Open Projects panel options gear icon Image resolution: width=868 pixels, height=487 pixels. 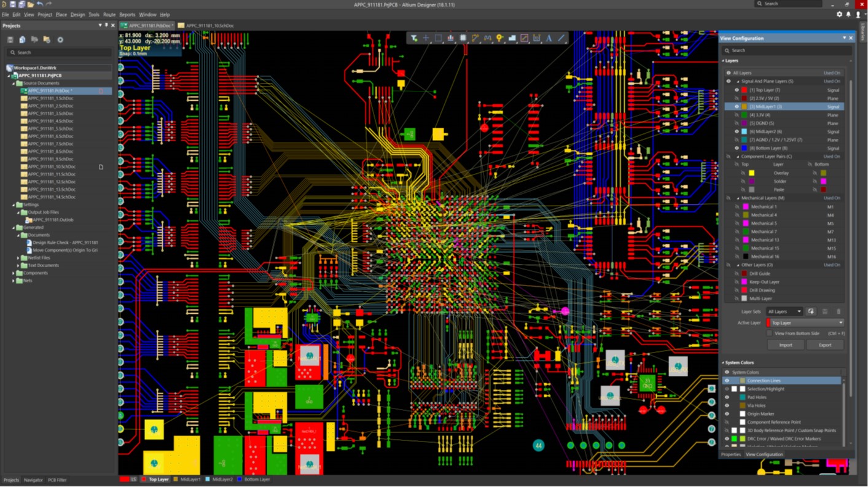pyautogui.click(x=60, y=39)
